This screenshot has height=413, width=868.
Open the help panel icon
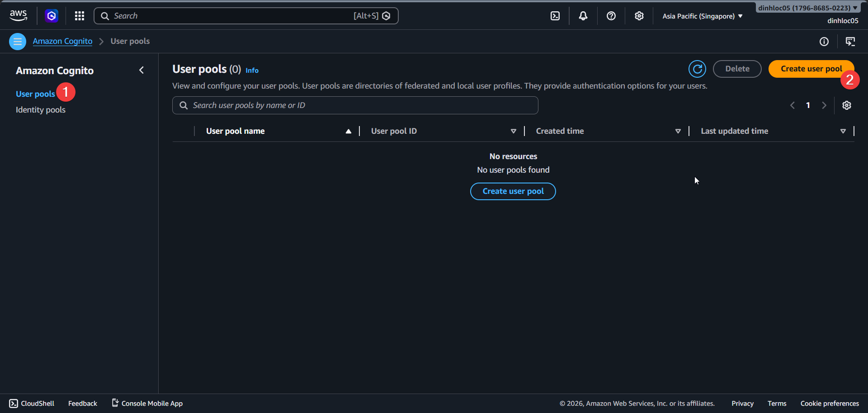click(x=611, y=15)
